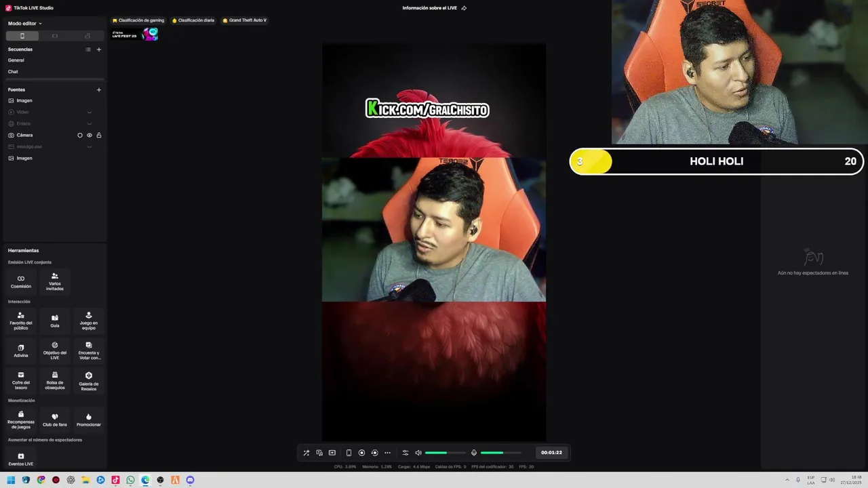
Task: Open the Grand Theft Auto V chip
Action: (245, 20)
